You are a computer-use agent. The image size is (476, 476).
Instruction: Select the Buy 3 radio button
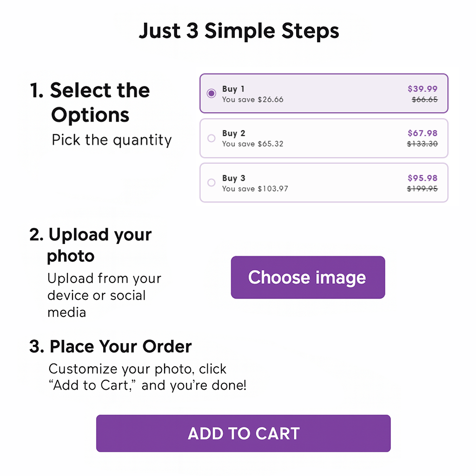click(212, 182)
